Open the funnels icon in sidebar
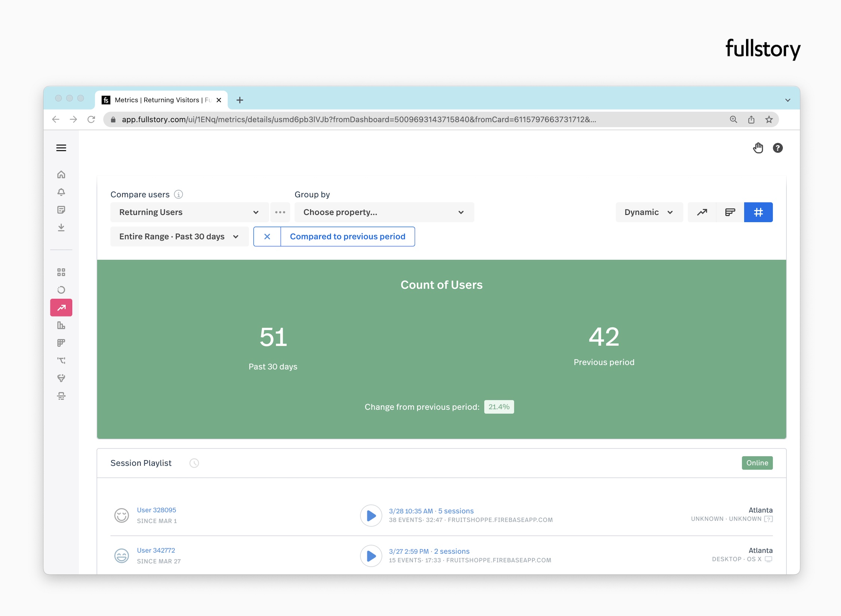This screenshot has width=841, height=616. [61, 378]
